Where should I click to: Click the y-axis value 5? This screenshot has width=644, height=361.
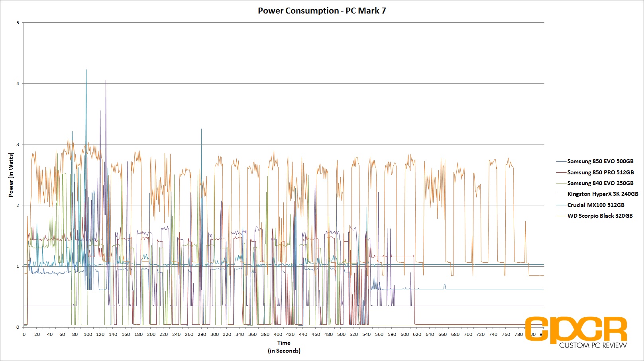tap(18, 23)
